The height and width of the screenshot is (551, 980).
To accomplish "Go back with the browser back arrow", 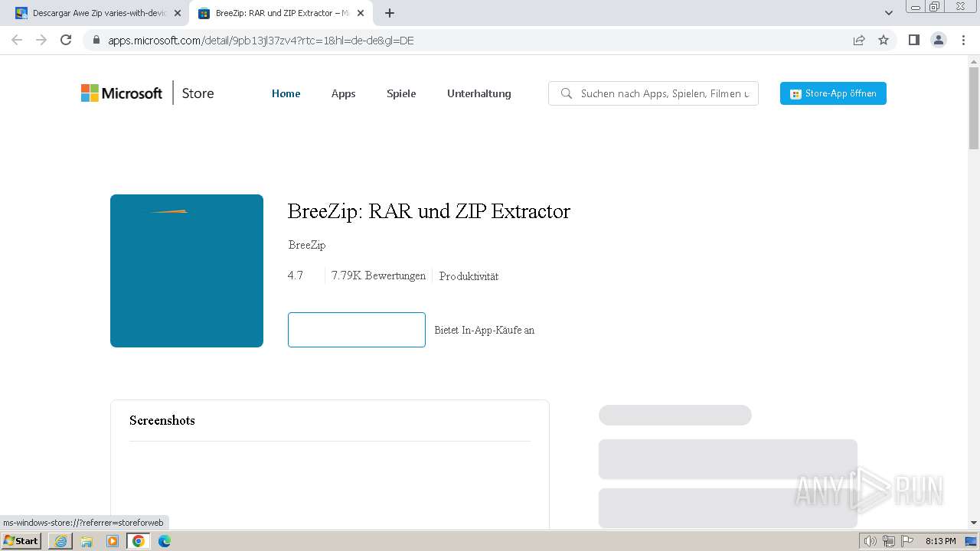I will tap(17, 40).
